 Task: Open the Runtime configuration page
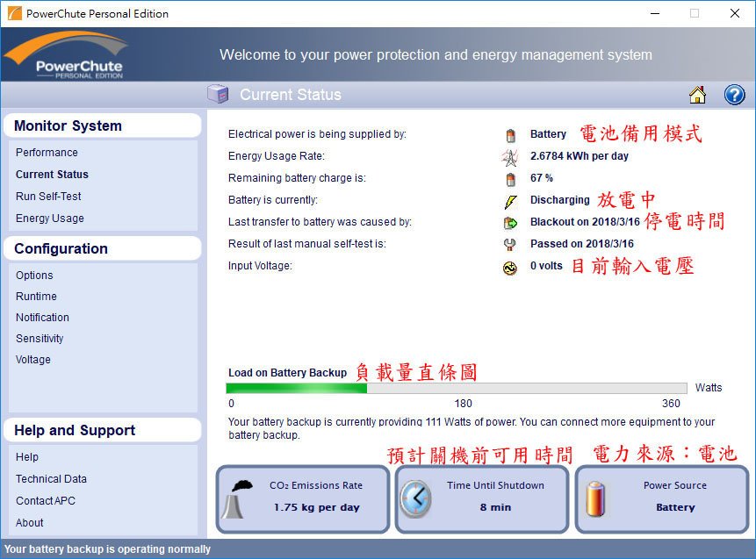(x=36, y=297)
